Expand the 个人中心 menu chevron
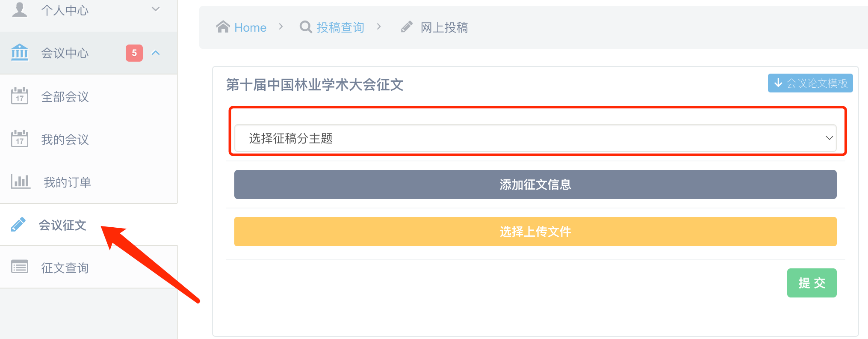The image size is (868, 339). point(156,9)
